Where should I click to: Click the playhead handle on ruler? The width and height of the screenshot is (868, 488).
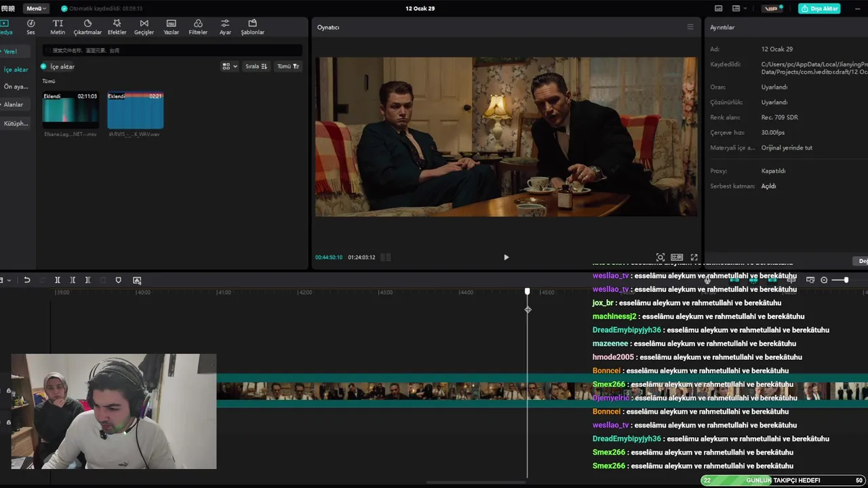528,291
